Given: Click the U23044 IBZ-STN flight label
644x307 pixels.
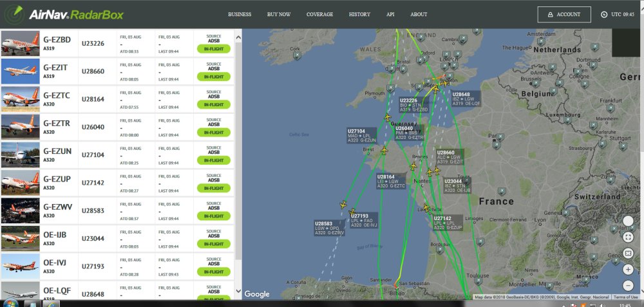Looking at the screenshot, I should click(457, 185).
